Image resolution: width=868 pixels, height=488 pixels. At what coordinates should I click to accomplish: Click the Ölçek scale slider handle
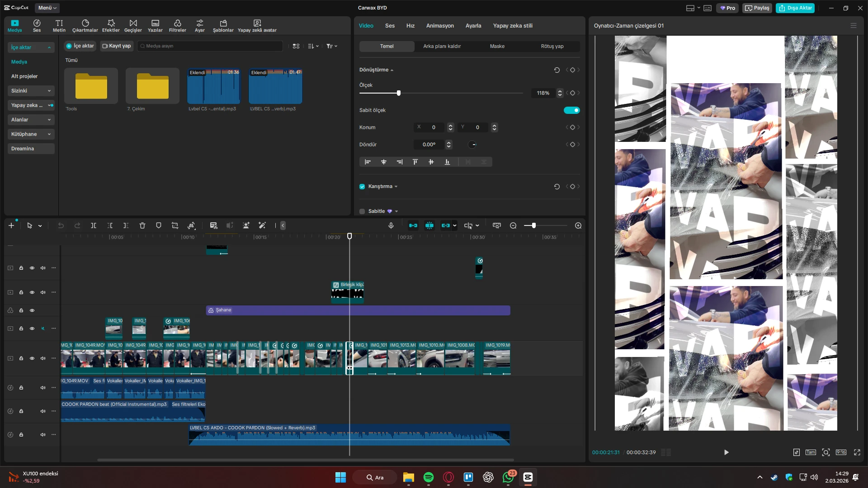pyautogui.click(x=398, y=93)
